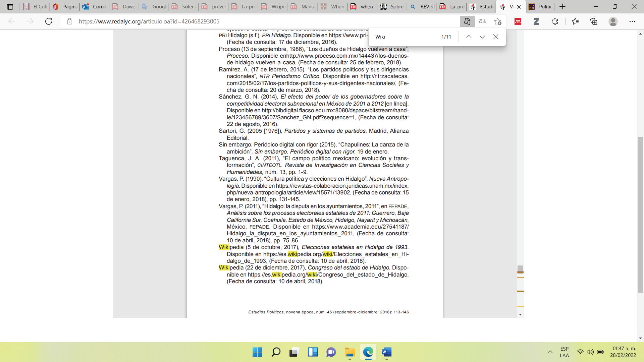
Task: Click the translate page icon
Action: coord(482,21)
